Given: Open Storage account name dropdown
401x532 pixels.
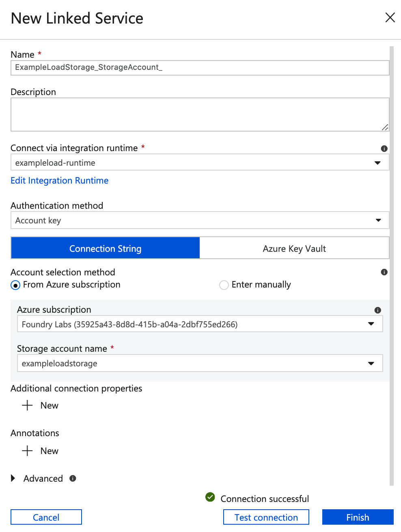Looking at the screenshot, I should [371, 363].
